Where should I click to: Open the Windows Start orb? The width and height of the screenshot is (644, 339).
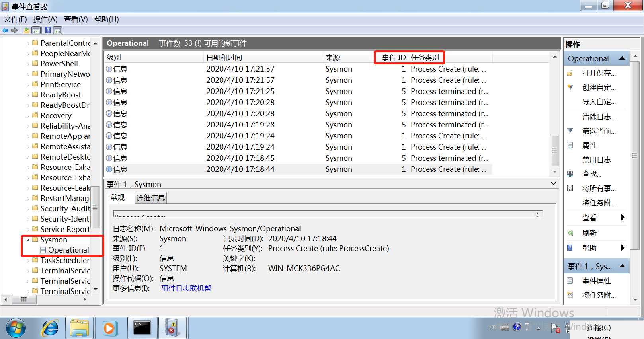16,328
